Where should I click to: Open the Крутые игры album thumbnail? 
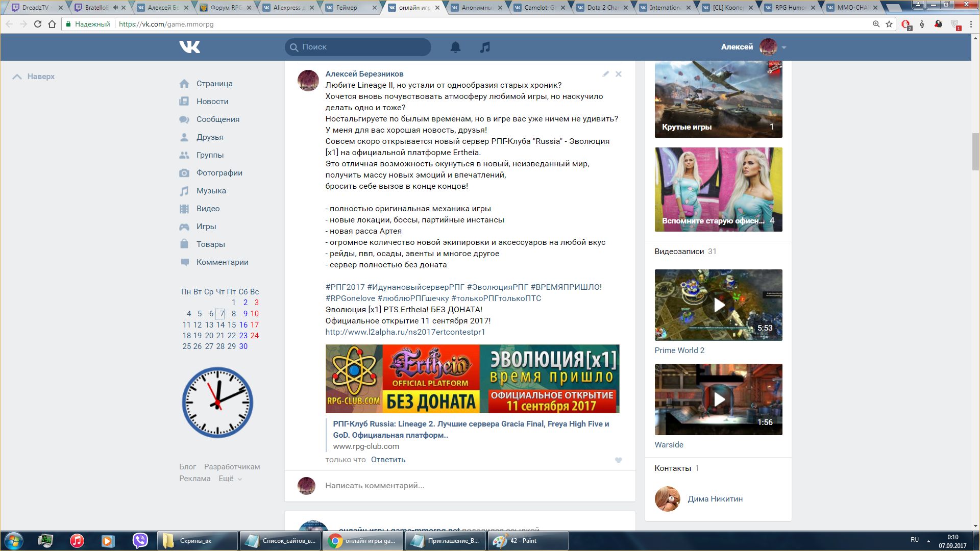(x=718, y=99)
